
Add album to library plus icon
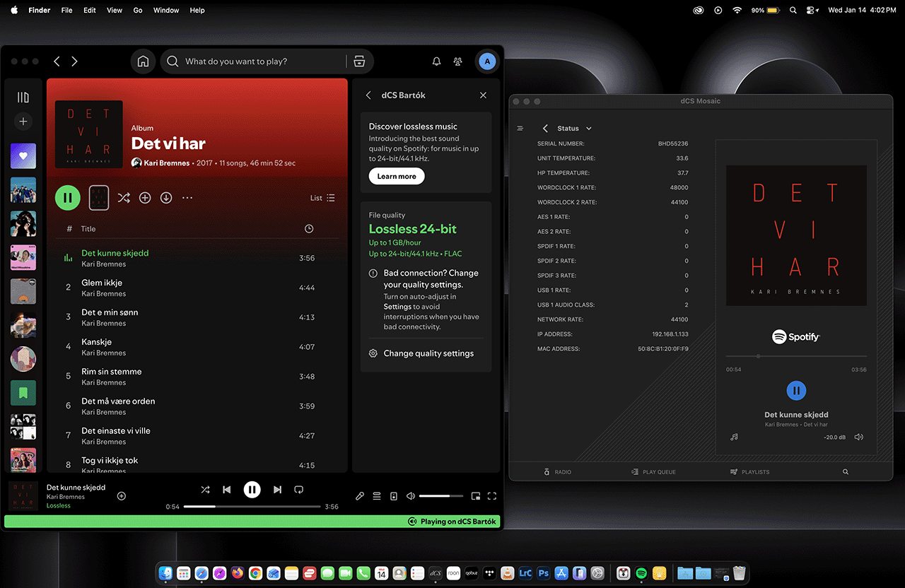145,198
